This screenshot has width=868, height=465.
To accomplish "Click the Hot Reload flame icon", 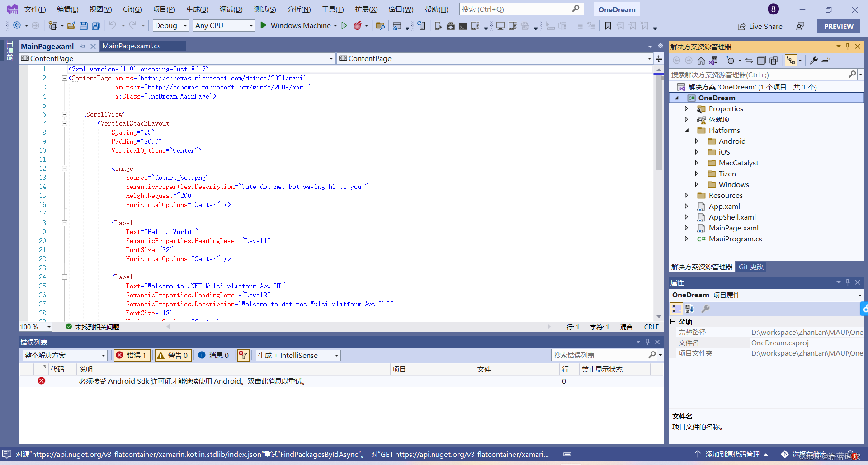I will pyautogui.click(x=358, y=26).
